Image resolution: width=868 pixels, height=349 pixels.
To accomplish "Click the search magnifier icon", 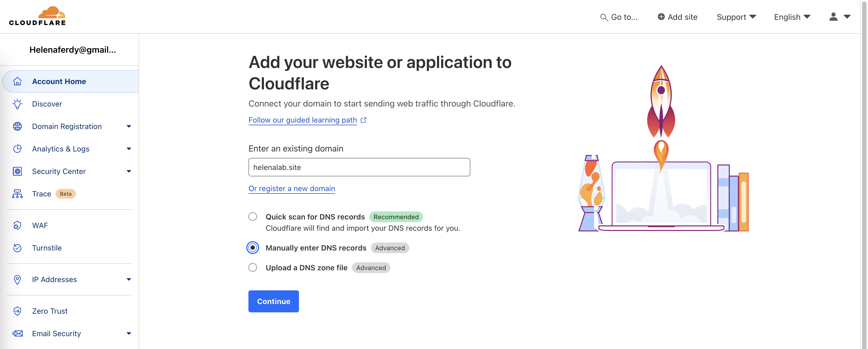I will (x=604, y=17).
